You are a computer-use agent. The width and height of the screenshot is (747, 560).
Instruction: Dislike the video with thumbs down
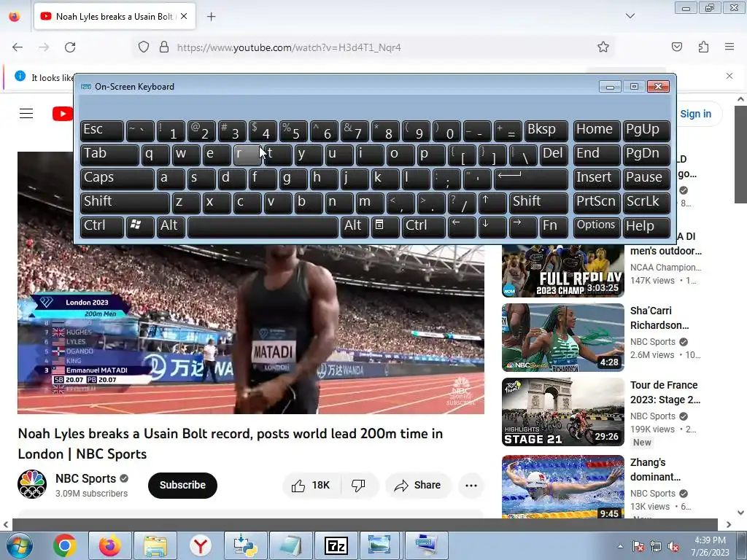click(x=358, y=485)
